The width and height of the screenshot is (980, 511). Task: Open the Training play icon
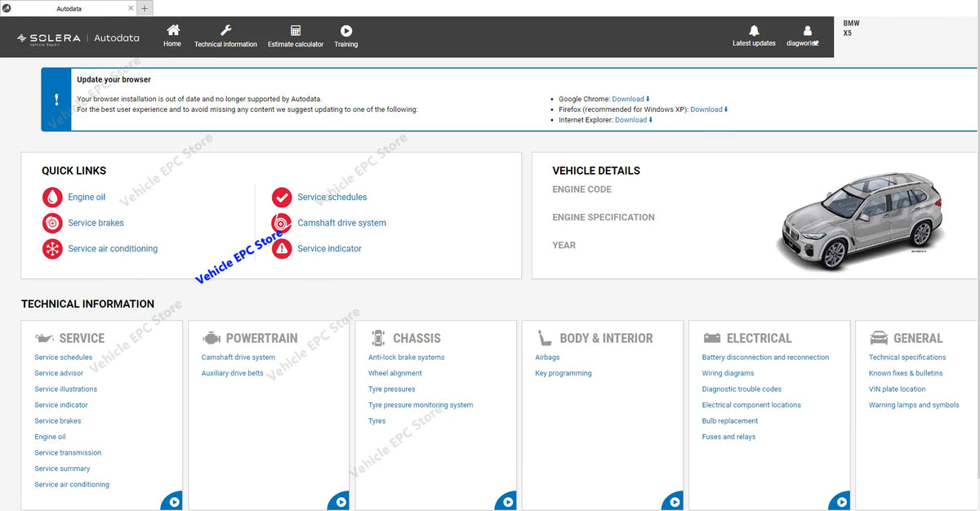point(346,31)
